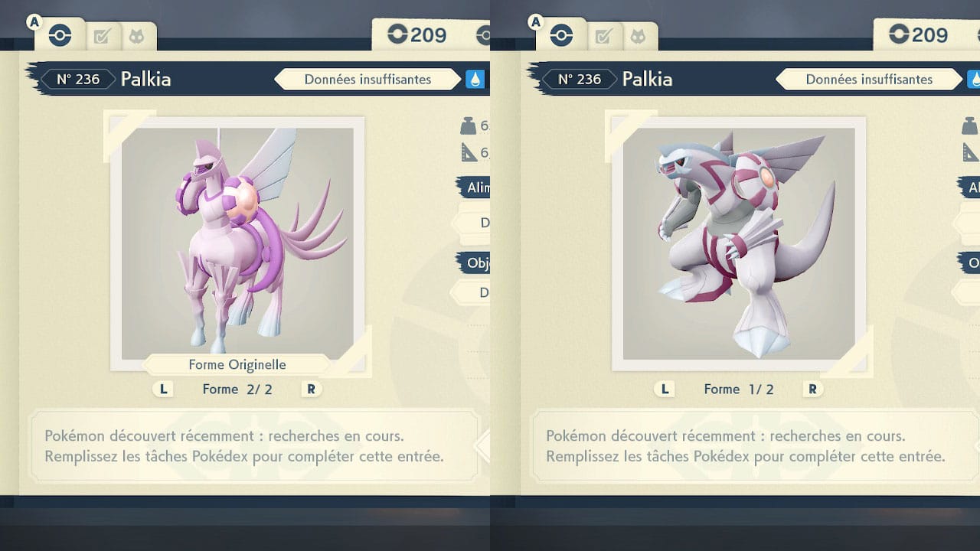980x551 pixels.
Task: Open the Pokémon face tab in the right panel
Action: click(x=637, y=36)
